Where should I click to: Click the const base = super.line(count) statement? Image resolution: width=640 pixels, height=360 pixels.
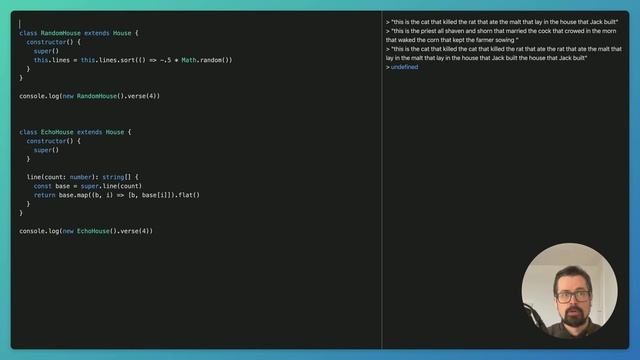88,186
